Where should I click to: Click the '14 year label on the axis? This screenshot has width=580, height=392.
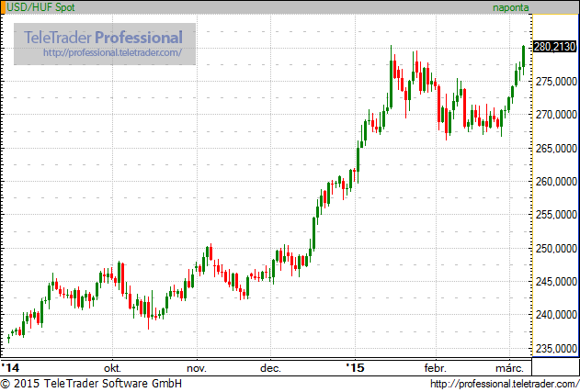coord(10,367)
